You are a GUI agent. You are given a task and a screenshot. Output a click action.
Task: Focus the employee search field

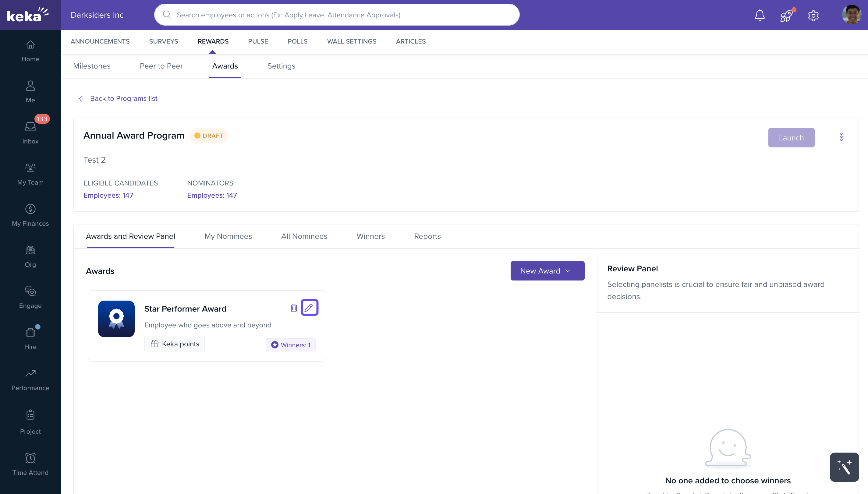(336, 15)
